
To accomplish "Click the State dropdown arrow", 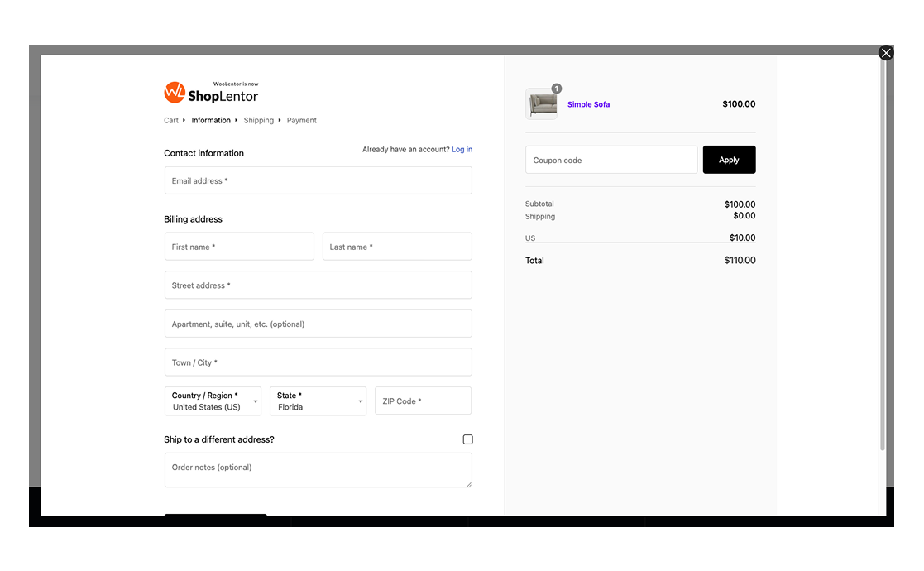I will click(x=359, y=401).
